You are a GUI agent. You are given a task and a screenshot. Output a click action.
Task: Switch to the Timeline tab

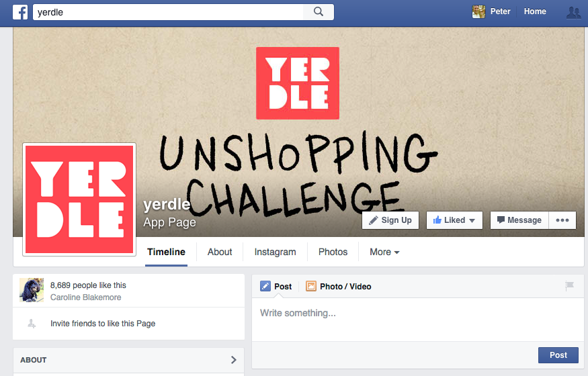tap(166, 252)
